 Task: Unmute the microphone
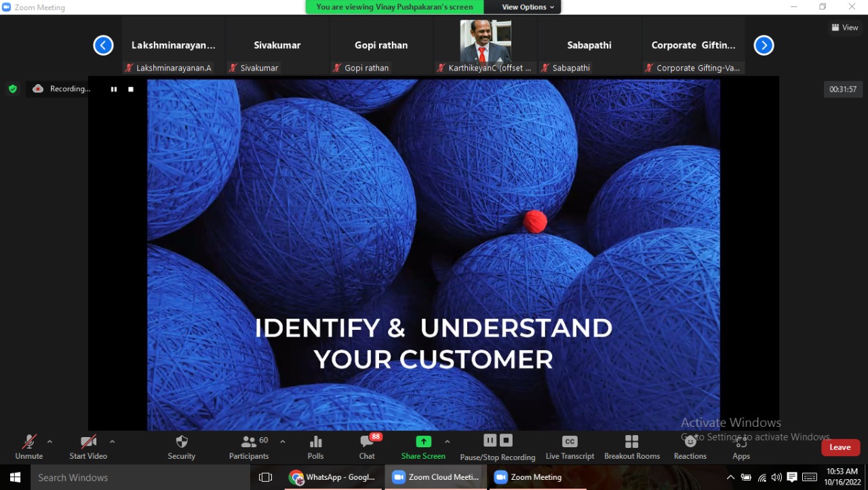point(29,447)
